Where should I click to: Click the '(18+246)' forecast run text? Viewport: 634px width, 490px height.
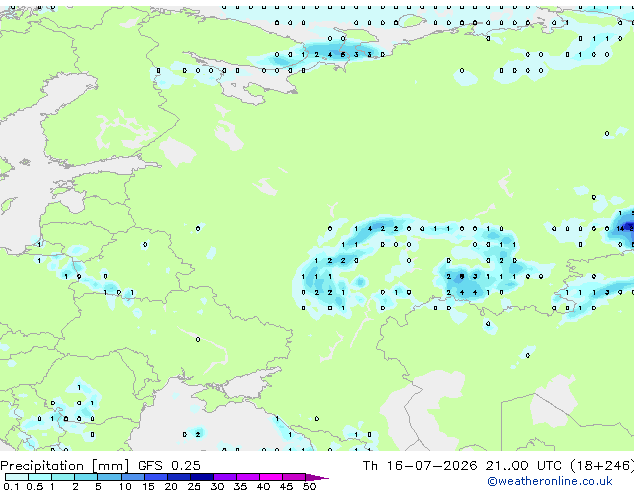pos(602,466)
